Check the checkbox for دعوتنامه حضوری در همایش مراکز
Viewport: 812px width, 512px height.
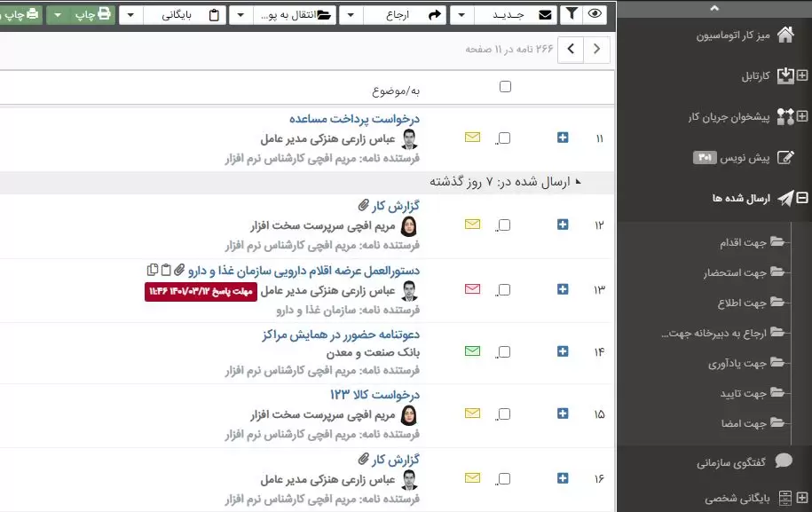click(503, 351)
